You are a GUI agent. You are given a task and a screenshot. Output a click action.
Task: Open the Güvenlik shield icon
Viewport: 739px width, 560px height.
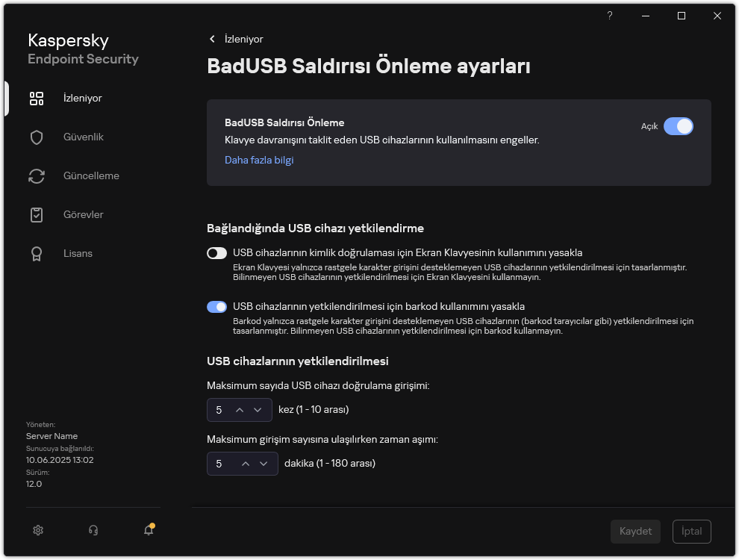click(x=37, y=137)
